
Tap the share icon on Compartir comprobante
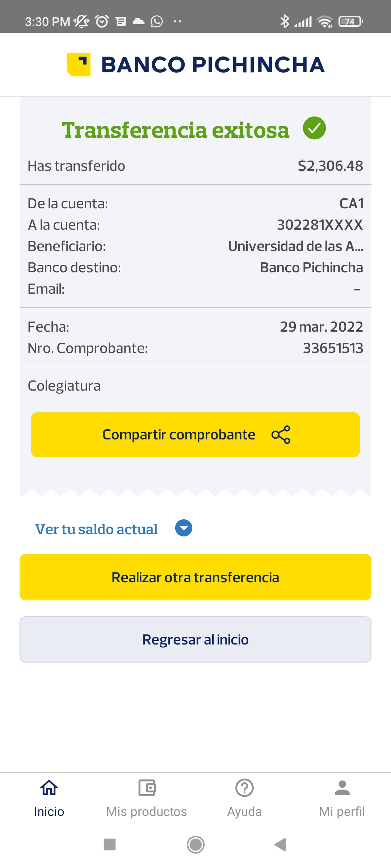(281, 435)
